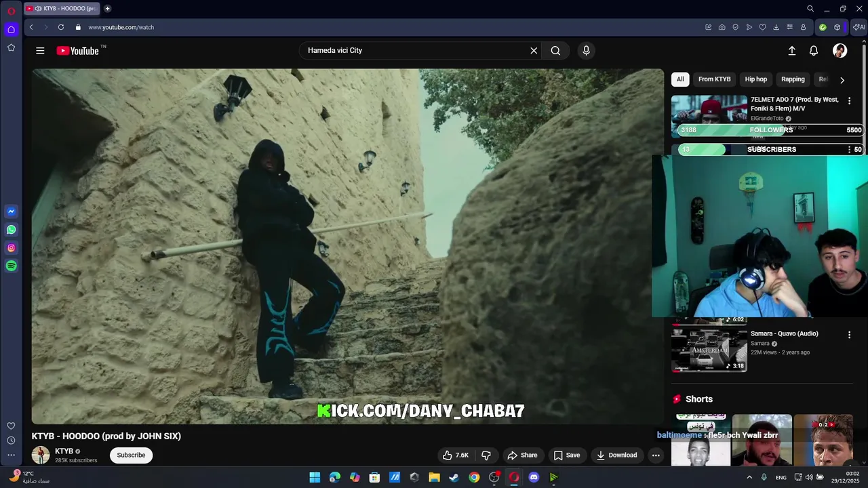Click the Download button

tap(616, 455)
